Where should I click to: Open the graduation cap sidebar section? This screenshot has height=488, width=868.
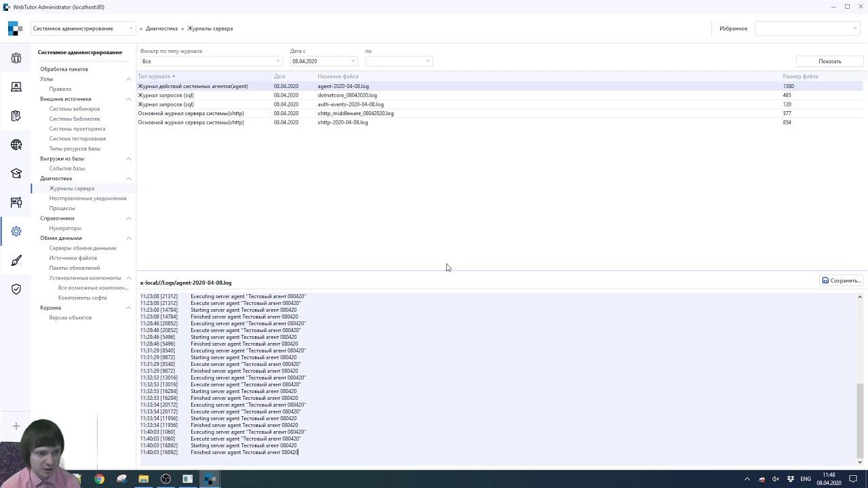tap(16, 174)
